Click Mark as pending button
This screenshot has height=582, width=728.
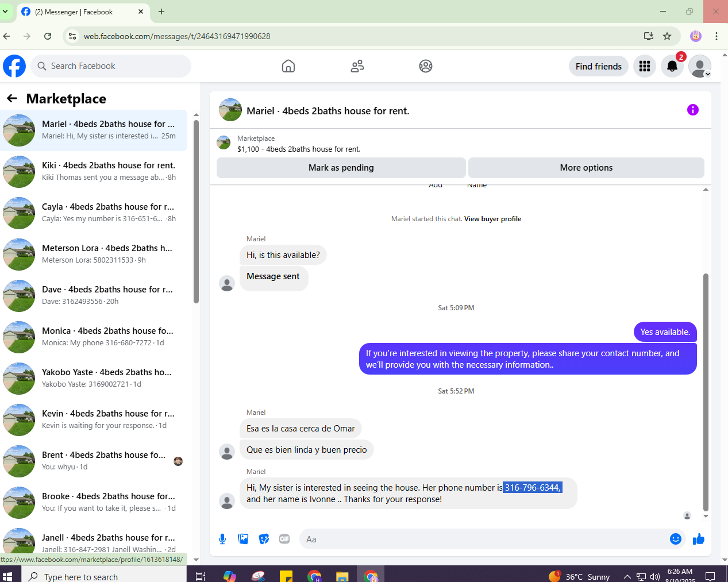point(341,168)
